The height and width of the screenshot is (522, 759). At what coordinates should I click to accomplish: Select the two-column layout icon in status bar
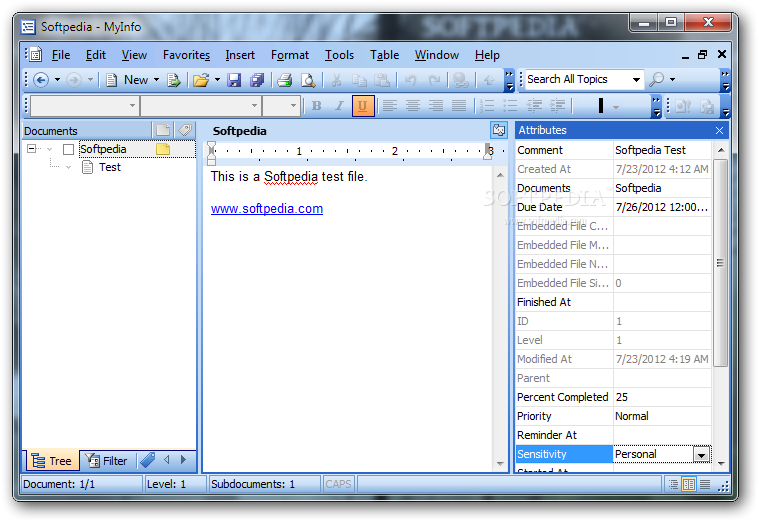689,484
